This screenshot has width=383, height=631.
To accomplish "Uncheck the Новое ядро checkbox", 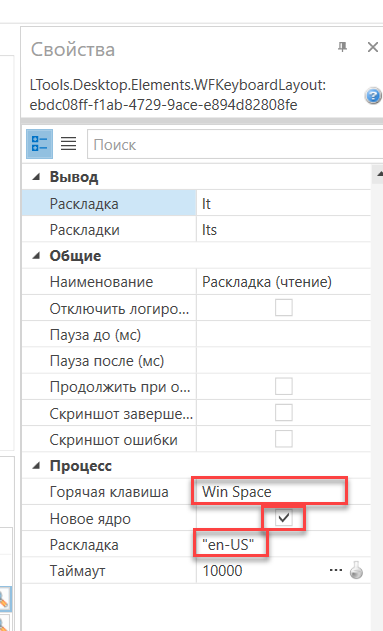I will (284, 518).
